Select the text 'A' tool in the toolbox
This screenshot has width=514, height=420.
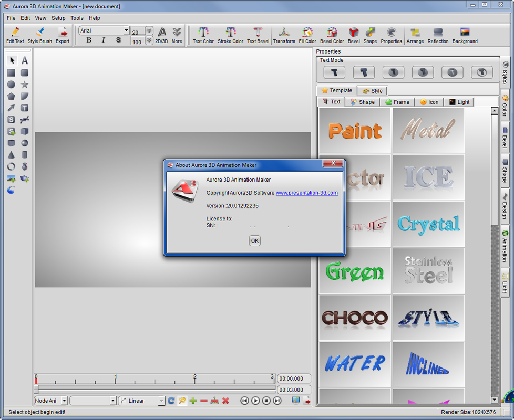[25, 60]
